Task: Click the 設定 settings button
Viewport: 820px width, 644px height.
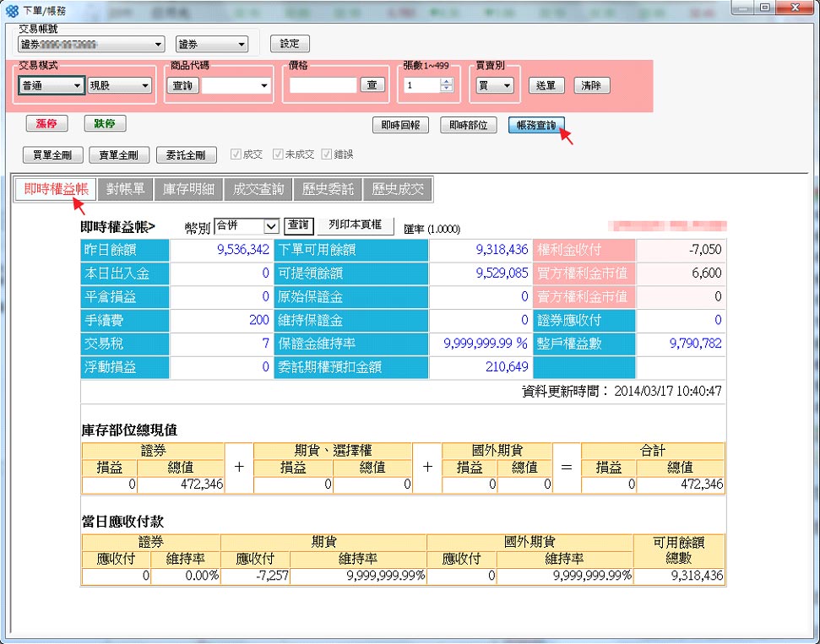Action: coord(290,44)
